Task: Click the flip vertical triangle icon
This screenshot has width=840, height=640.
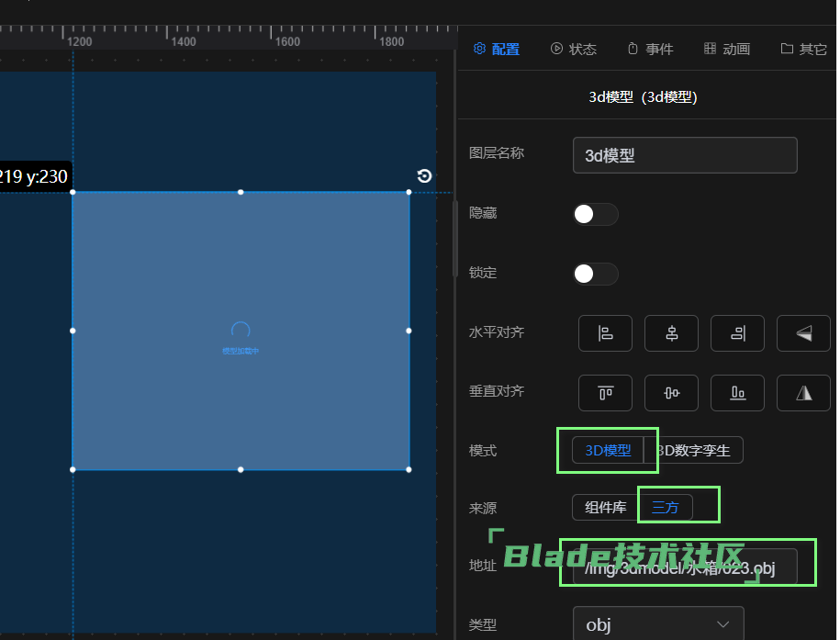Action: tap(803, 392)
